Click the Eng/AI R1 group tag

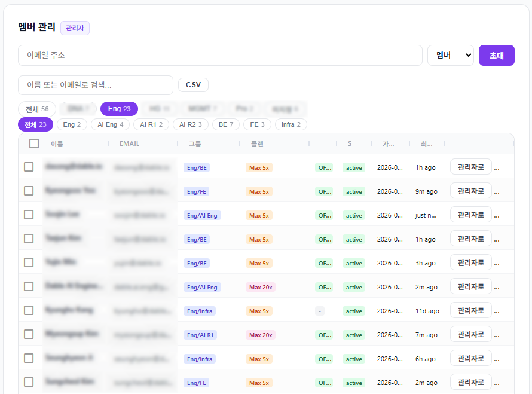point(200,335)
